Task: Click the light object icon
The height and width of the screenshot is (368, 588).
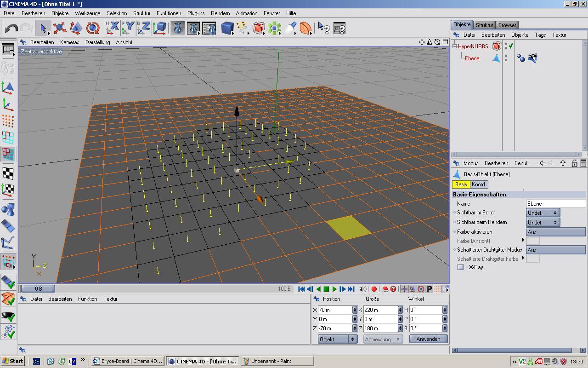Action: point(290,29)
